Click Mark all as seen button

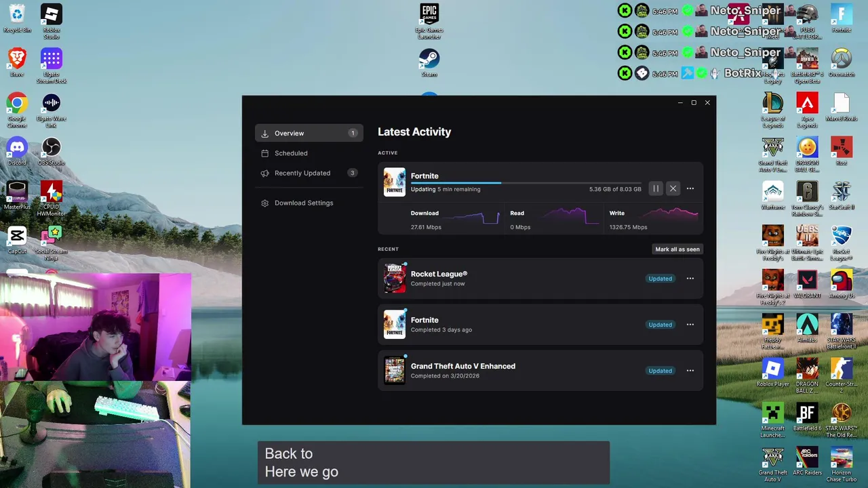677,249
